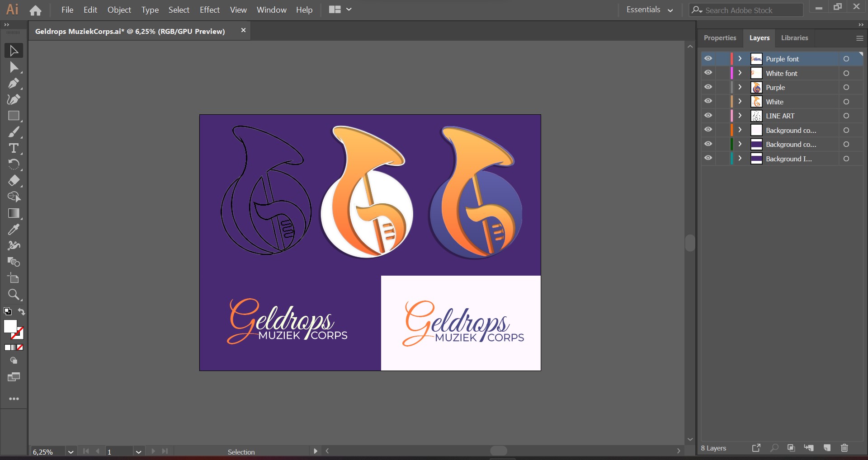The image size is (868, 460).
Task: Delete selection with trash icon in Layers panel
Action: 844,448
